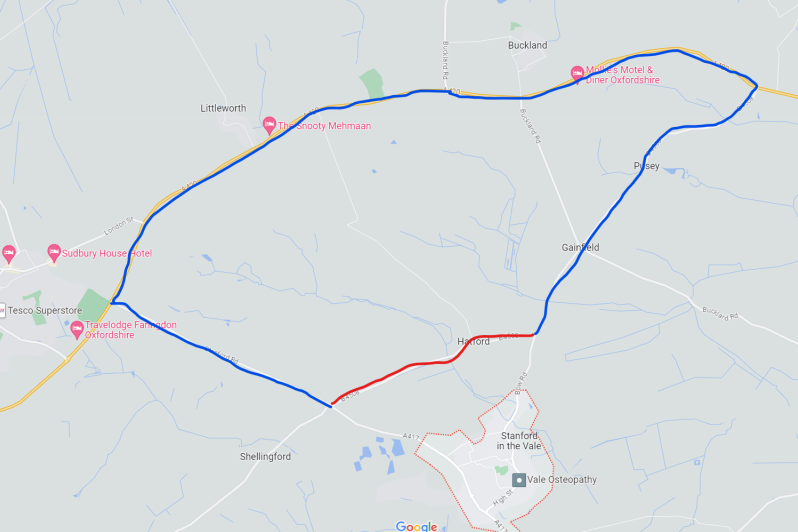
Task: Click the Shellingford place label
Action: pyautogui.click(x=265, y=457)
